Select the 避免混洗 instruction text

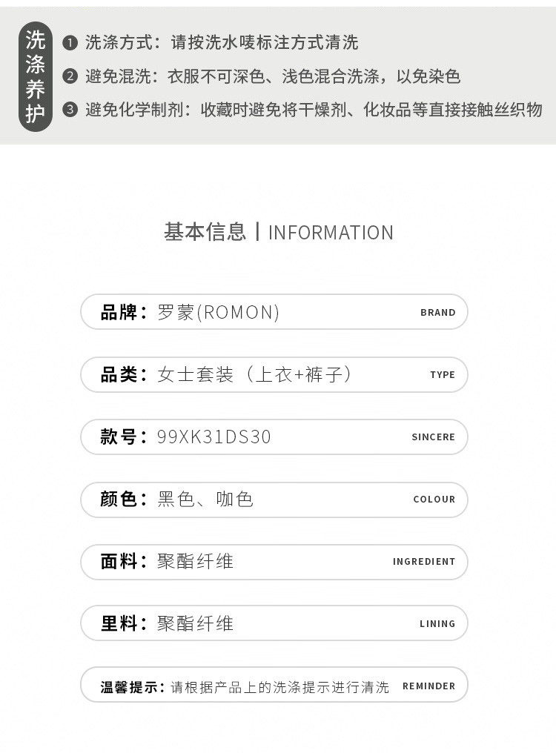[x=273, y=76]
